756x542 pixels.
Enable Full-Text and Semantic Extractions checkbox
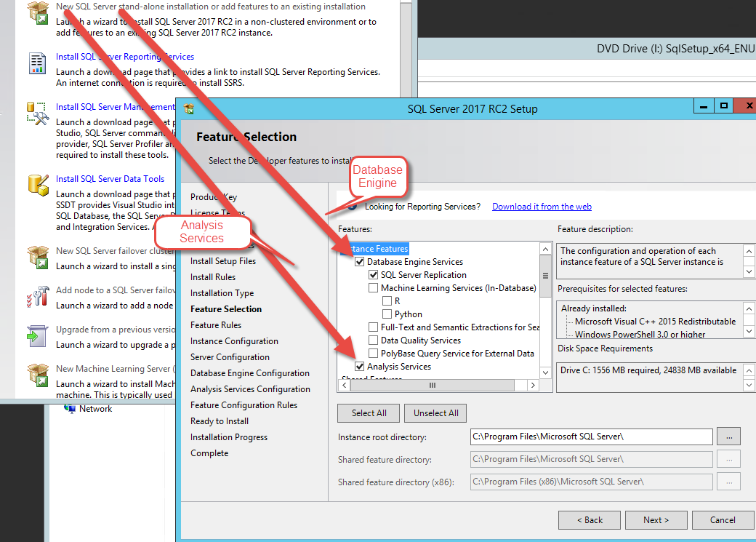tap(373, 327)
